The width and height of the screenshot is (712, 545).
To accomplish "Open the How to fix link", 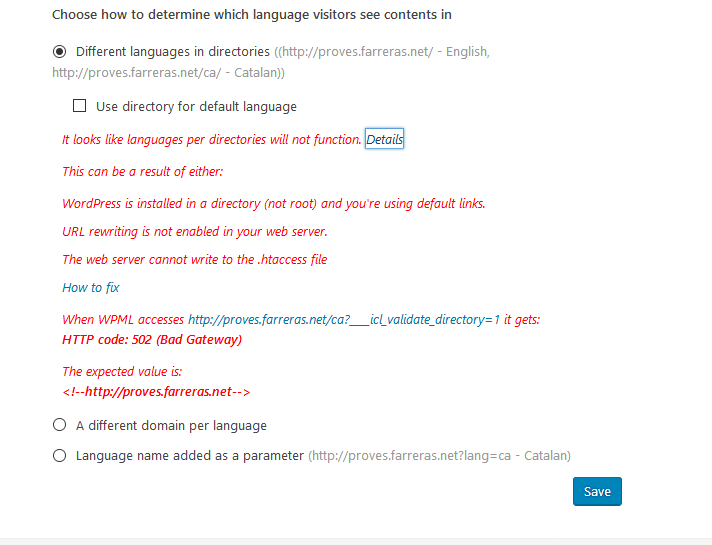I will pyautogui.click(x=91, y=287).
